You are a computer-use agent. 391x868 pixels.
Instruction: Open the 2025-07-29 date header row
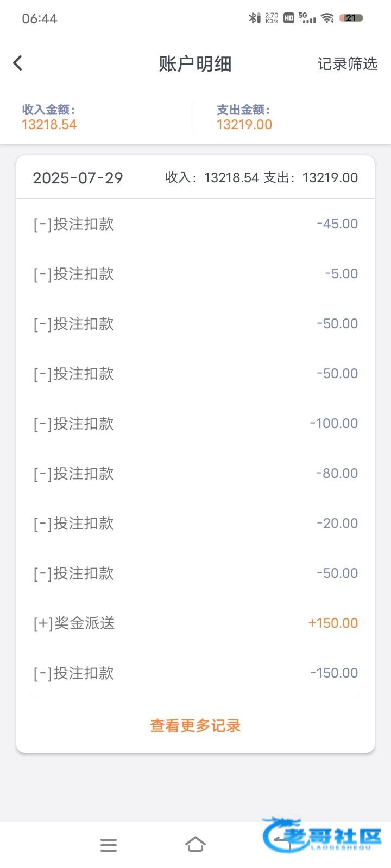(x=195, y=177)
